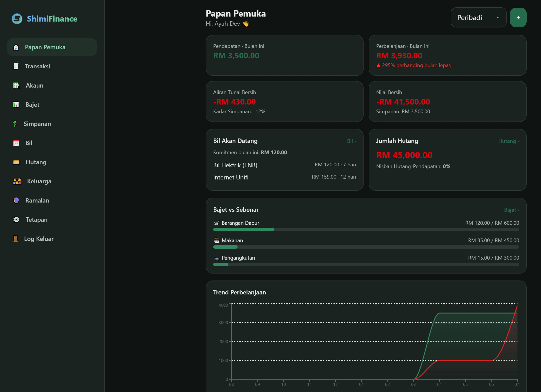Screen dimensions: 541x392
Task: Click the Internet Unifi bill entry
Action: click(285, 177)
